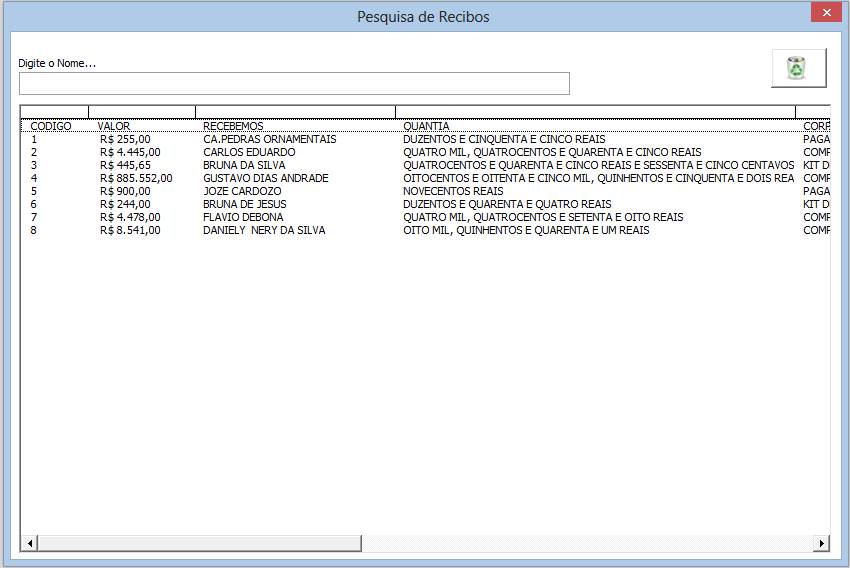This screenshot has height=568, width=850.
Task: Click DUZENTOS E CINQUENTA E CINCO REAIS
Action: pyautogui.click(x=504, y=139)
